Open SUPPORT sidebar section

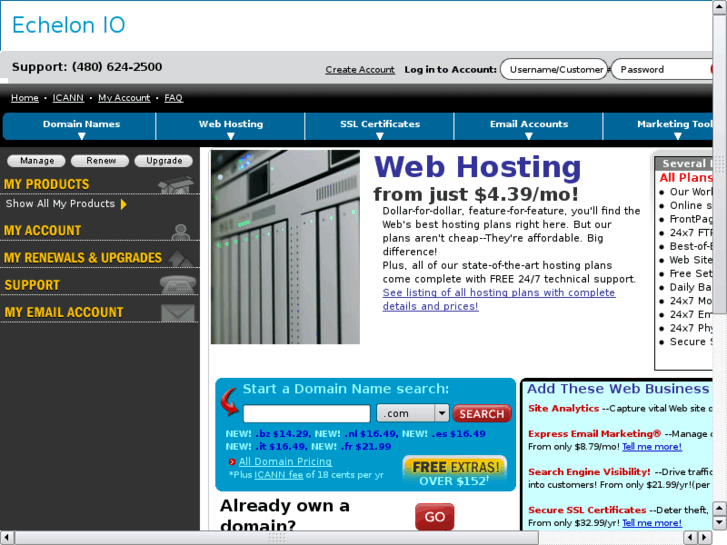32,285
